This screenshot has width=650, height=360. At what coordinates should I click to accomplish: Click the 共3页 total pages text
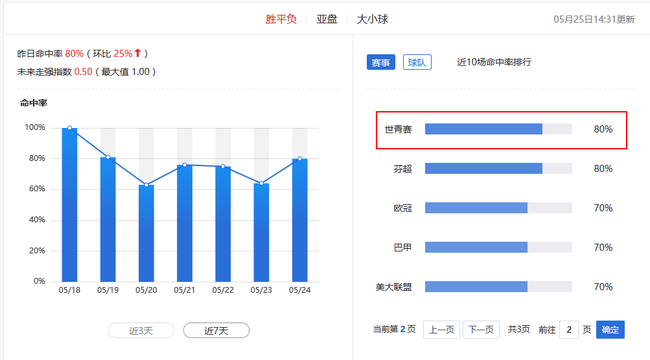[x=519, y=329]
